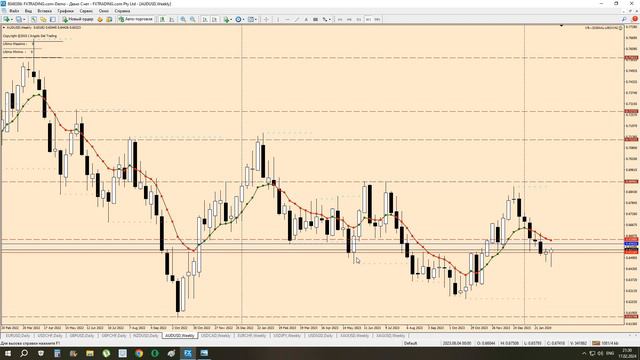The image size is (640, 360).
Task: Expand the new chart dropdown arrow
Action: click(x=12, y=19)
